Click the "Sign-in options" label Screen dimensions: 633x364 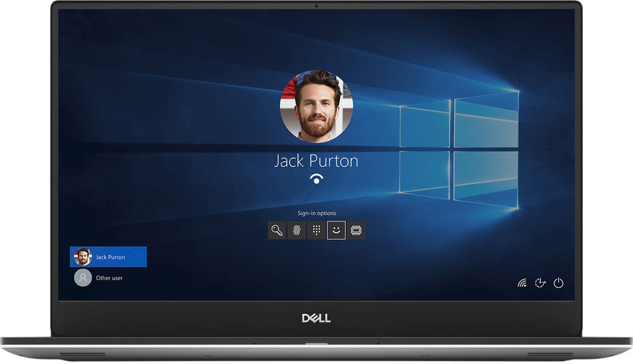tap(316, 213)
